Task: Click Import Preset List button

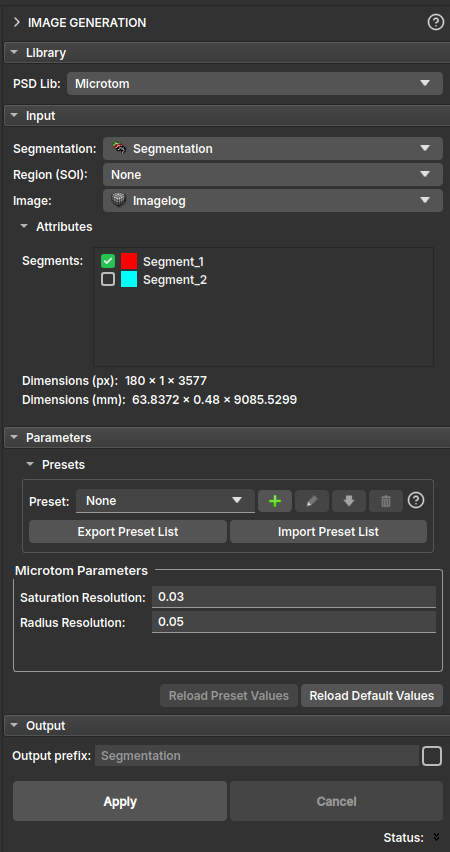Action: click(328, 531)
